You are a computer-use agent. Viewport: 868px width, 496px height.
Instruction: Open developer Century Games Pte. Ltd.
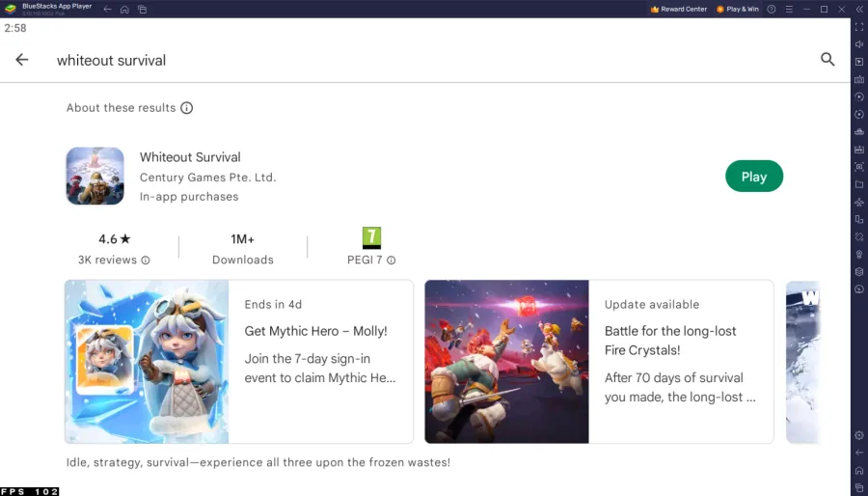[207, 178]
